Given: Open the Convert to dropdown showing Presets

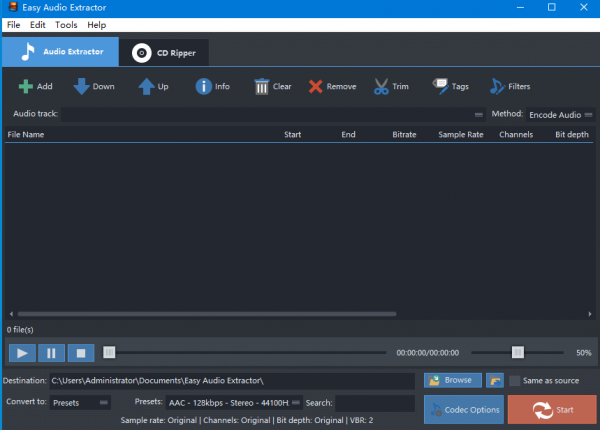Looking at the screenshot, I should point(80,402).
